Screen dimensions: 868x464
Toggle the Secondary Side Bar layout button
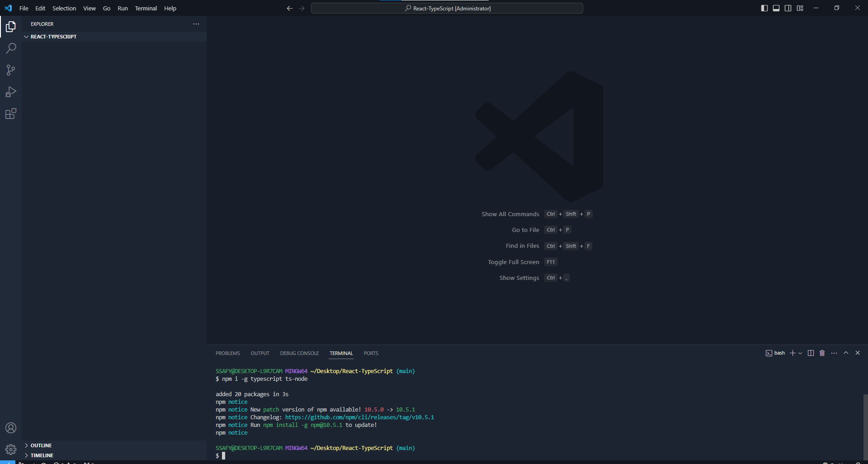point(788,8)
